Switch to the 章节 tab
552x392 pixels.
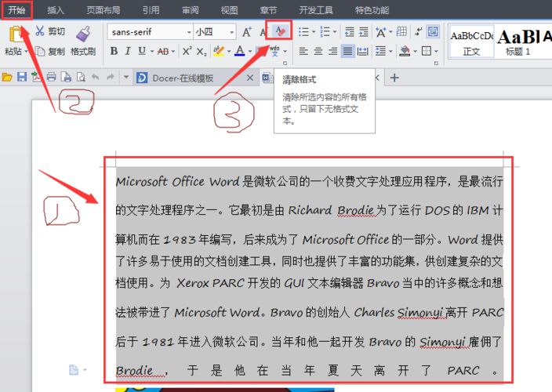(268, 10)
